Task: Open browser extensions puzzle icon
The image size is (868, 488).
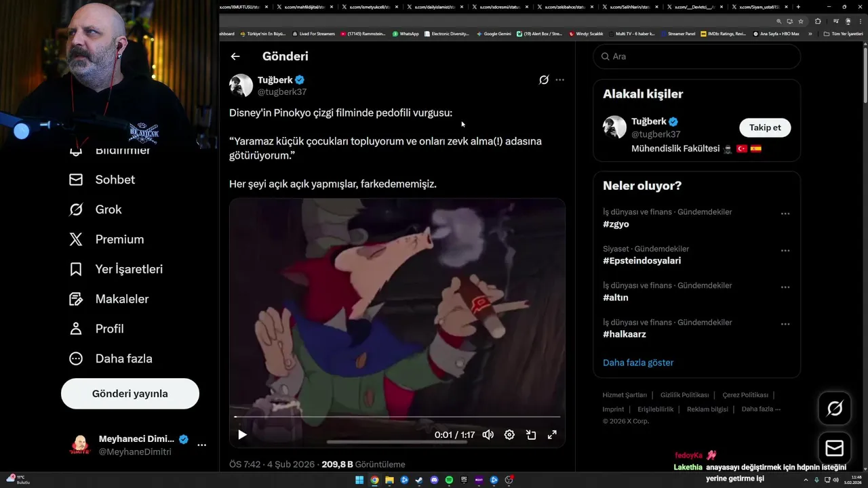Action: coord(818,21)
